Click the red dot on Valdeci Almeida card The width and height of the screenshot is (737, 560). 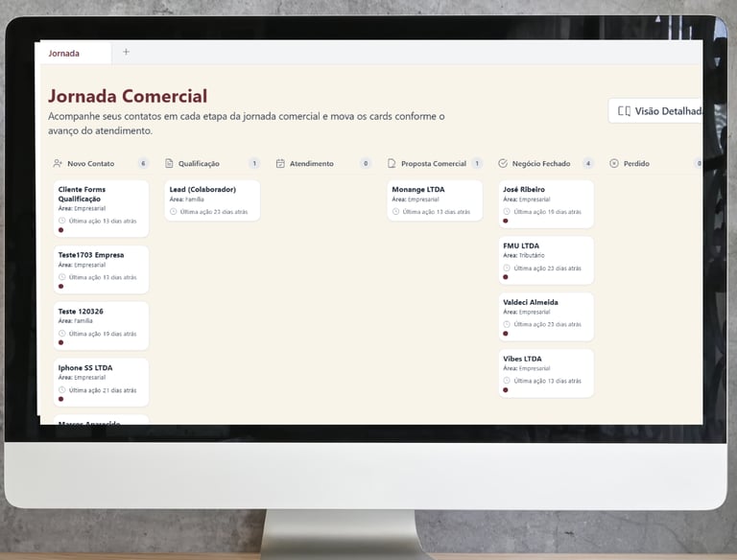click(506, 334)
